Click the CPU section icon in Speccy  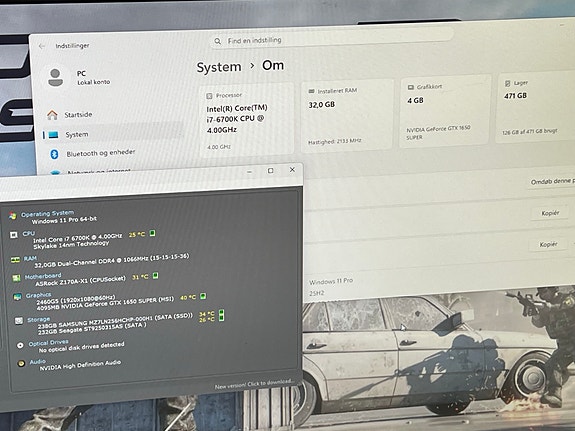coord(14,235)
